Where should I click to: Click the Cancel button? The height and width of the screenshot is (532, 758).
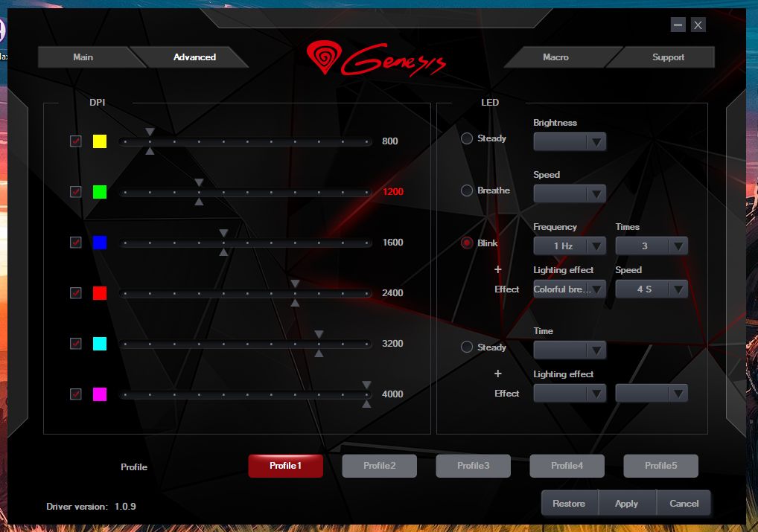[x=684, y=504]
